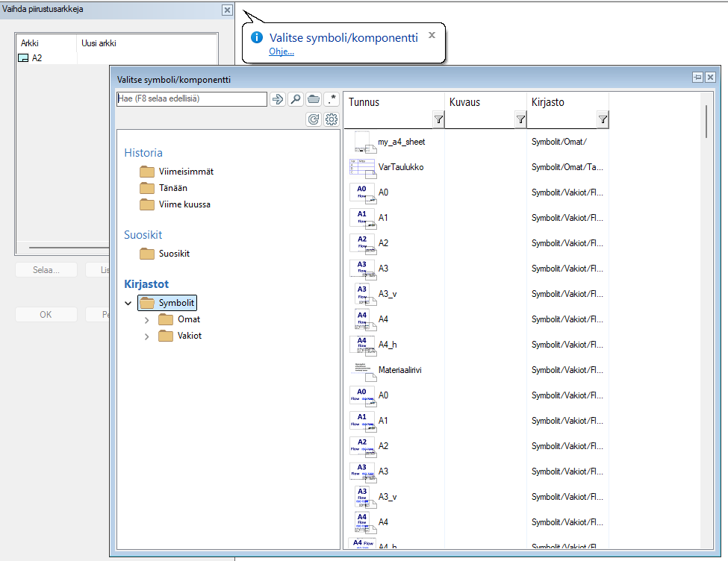Click the magnifying glass search icon

[296, 99]
